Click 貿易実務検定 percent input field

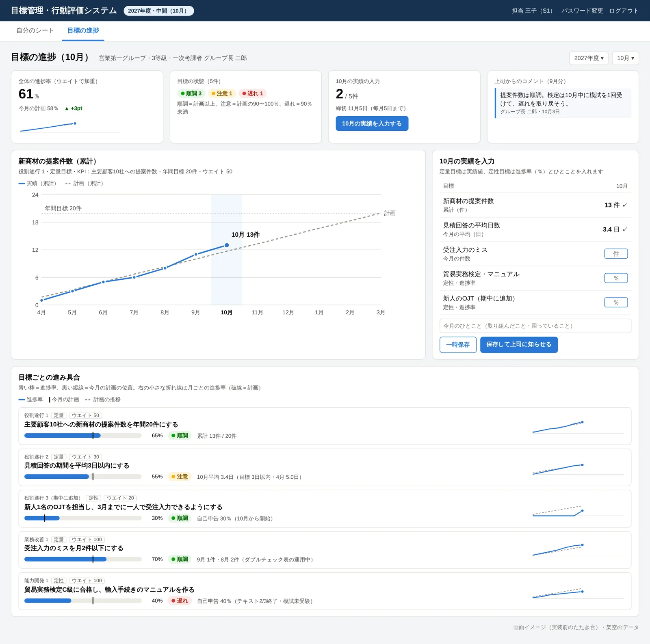[x=616, y=278]
